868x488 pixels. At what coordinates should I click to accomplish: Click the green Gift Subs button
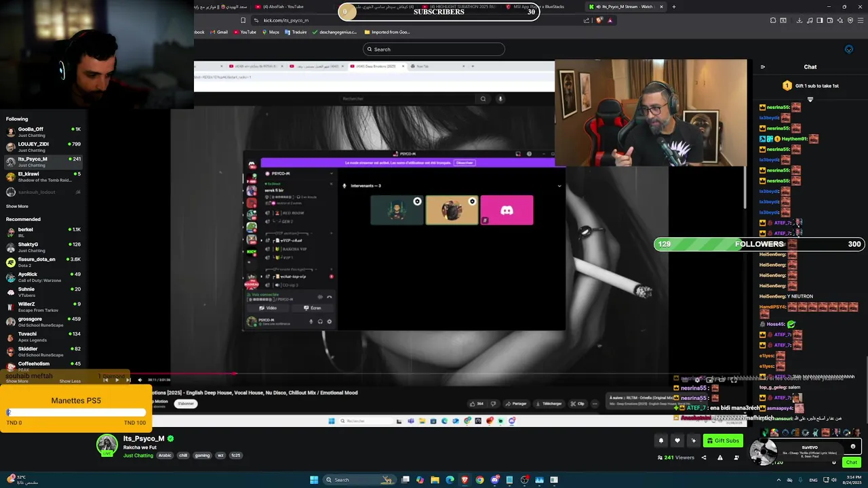723,441
